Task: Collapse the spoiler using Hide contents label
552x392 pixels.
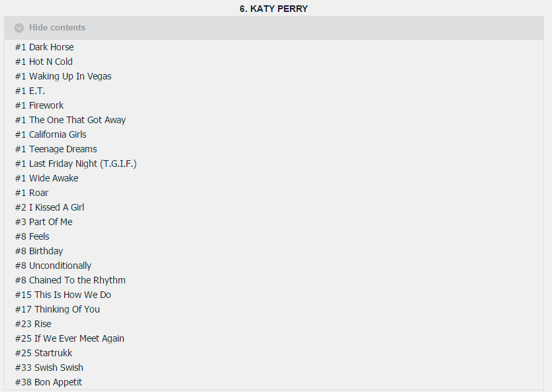Action: [x=57, y=28]
